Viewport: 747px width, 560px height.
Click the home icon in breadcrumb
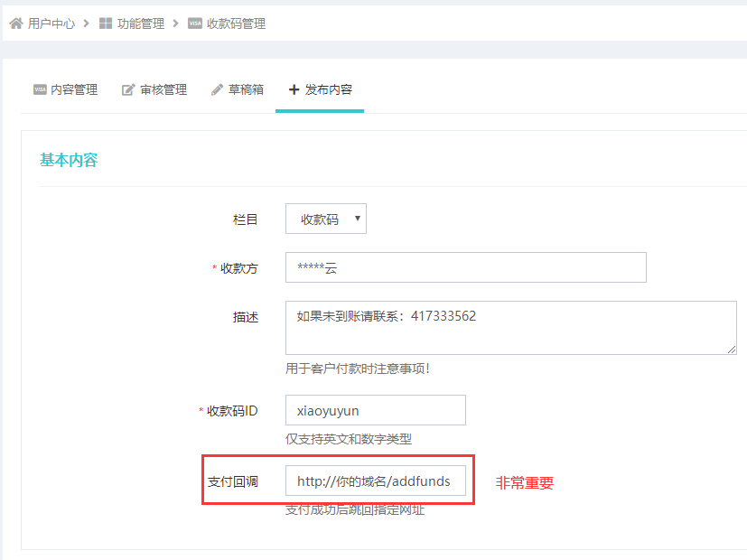click(x=16, y=23)
